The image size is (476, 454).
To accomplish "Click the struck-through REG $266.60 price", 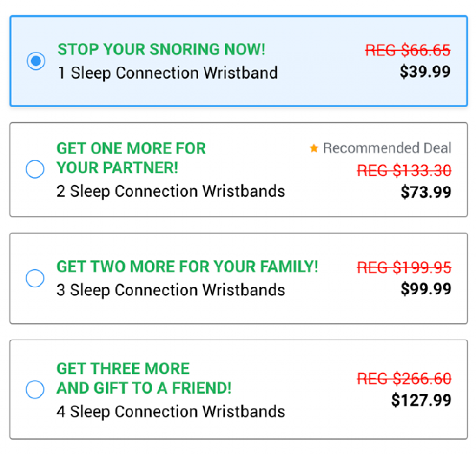I will 404,379.
